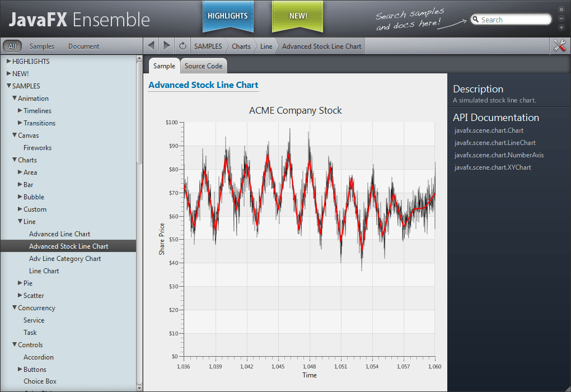Expand the HIGHLIGHTS tree node
Viewport: 571px width, 392px height.
click(x=9, y=61)
